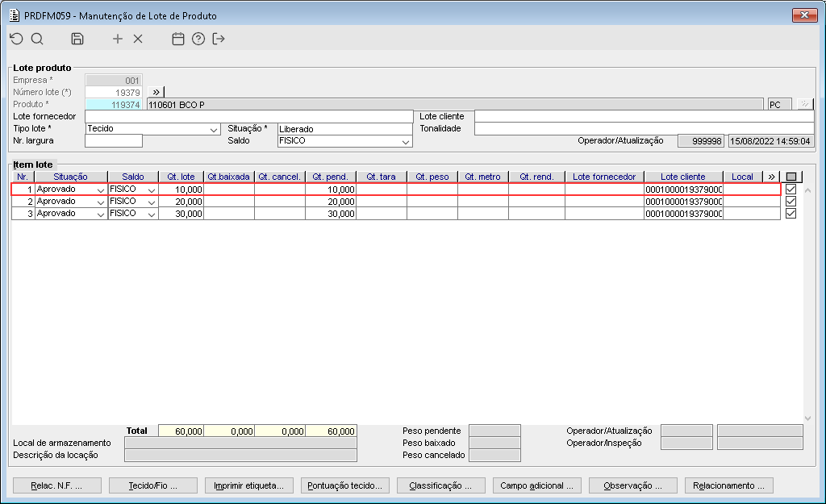Click the undo/refresh arrow toolbar icon
826x504 pixels.
point(16,39)
